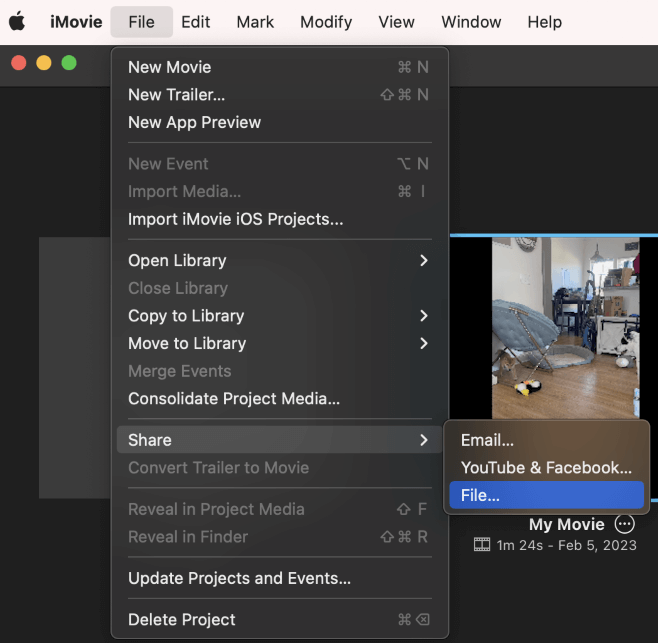Image resolution: width=658 pixels, height=643 pixels.
Task: Select Consolidate Project Media...
Action: point(234,399)
